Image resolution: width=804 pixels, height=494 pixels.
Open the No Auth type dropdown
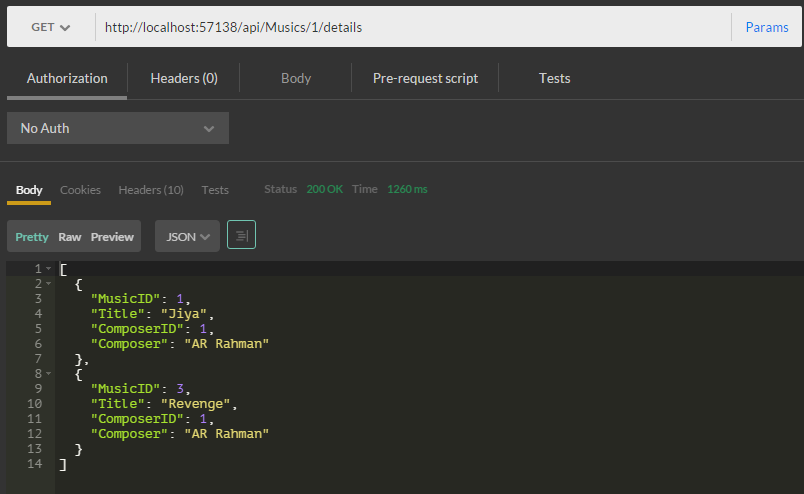[x=118, y=128]
